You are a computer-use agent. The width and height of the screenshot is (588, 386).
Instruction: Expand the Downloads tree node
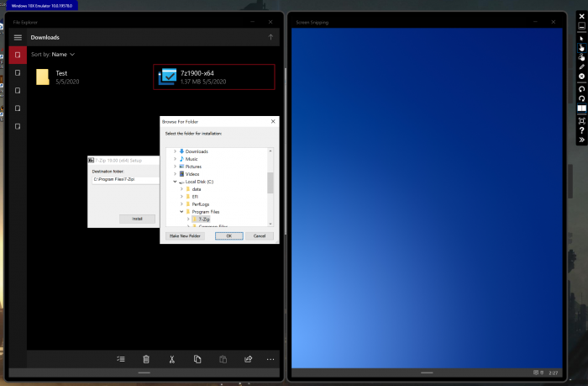pos(175,151)
